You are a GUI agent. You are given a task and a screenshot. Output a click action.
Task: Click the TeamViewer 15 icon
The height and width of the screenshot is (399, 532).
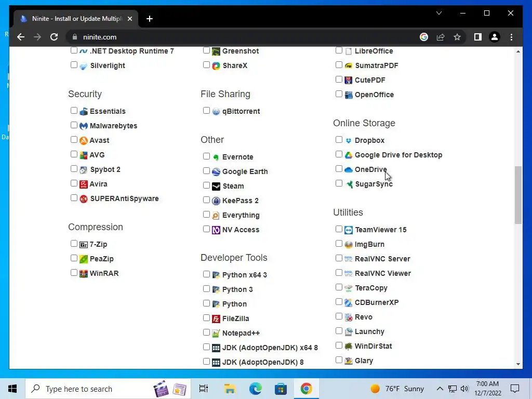point(349,230)
